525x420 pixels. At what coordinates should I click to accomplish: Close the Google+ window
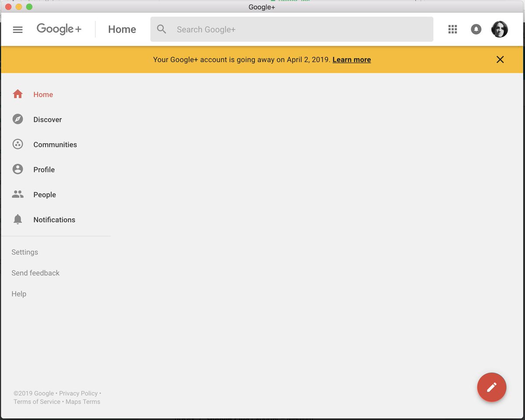[x=8, y=7]
